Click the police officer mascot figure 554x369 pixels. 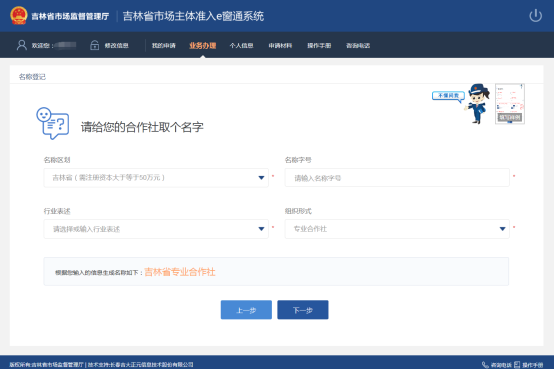(x=477, y=104)
